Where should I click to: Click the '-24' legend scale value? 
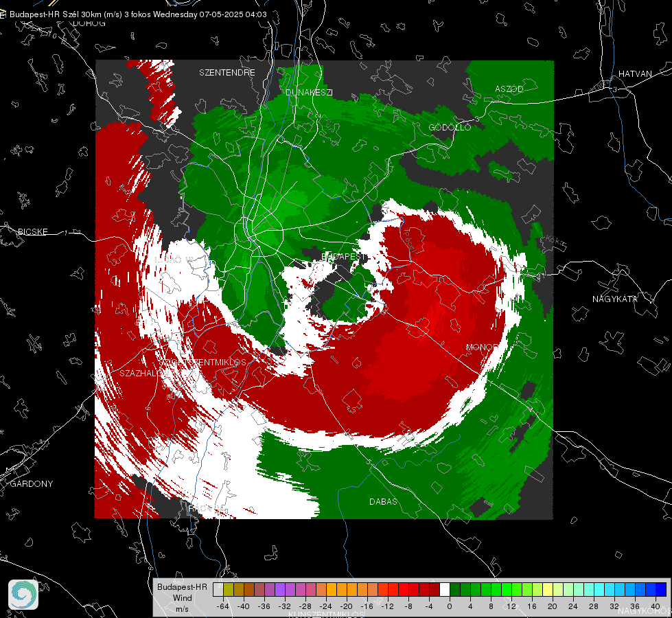pos(326,606)
